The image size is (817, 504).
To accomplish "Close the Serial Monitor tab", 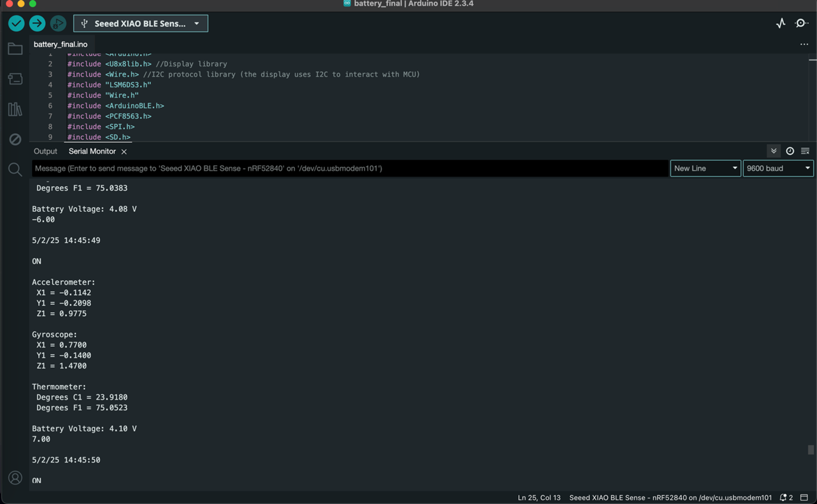I will [x=124, y=151].
